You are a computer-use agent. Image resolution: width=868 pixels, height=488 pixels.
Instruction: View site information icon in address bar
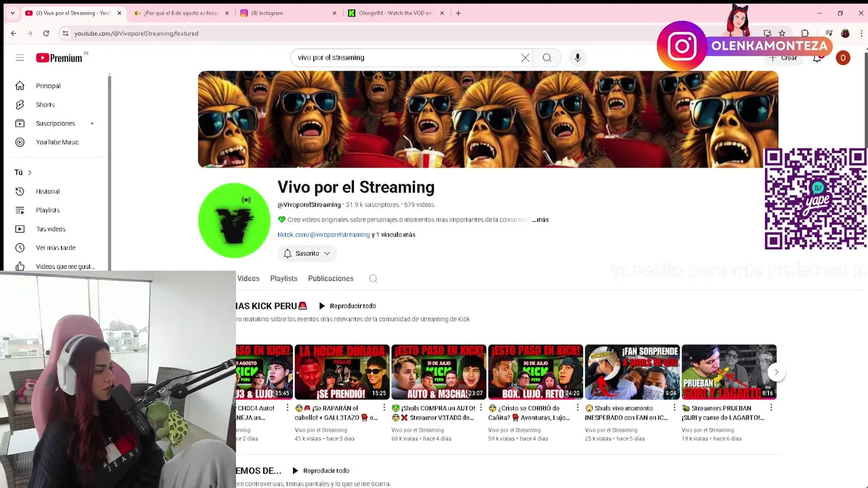pyautogui.click(x=65, y=33)
